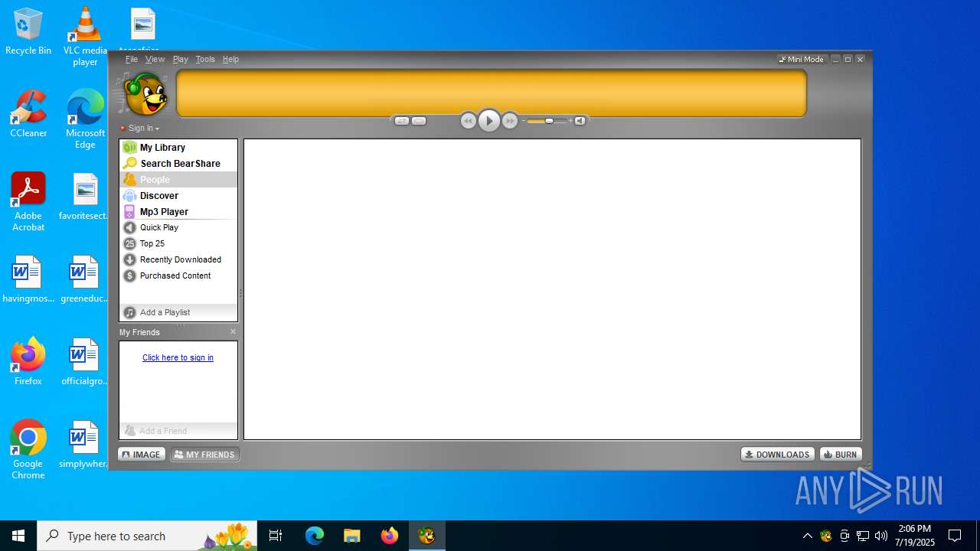Select the greeneduc Word document
Viewport: 980px width, 551px height.
(x=85, y=279)
